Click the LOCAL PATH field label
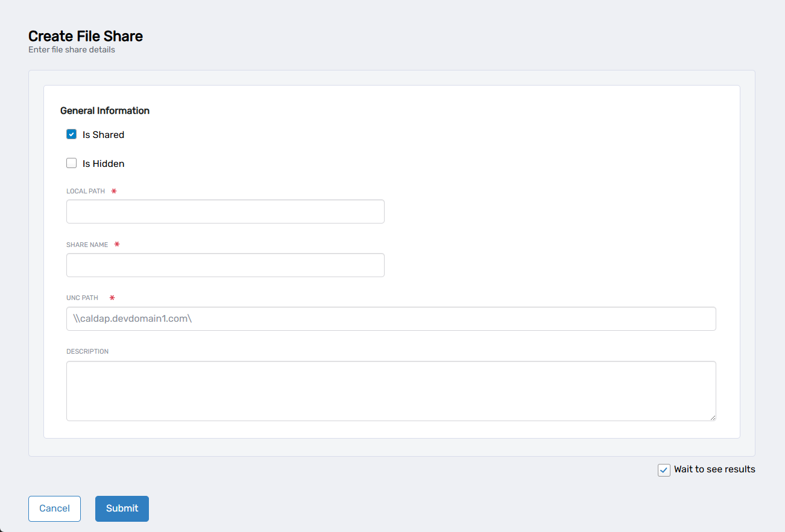The width and height of the screenshot is (785, 532). [x=85, y=191]
